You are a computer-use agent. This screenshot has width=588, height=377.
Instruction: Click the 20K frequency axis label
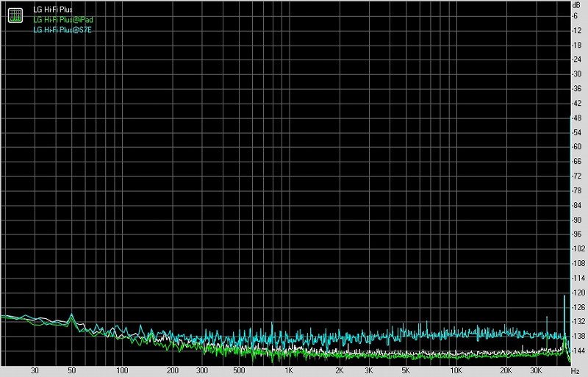[506, 370]
